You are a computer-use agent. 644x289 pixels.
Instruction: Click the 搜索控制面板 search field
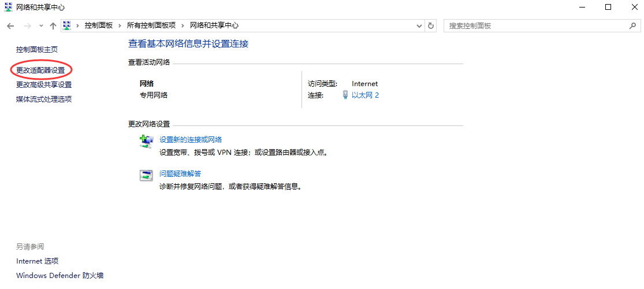534,26
